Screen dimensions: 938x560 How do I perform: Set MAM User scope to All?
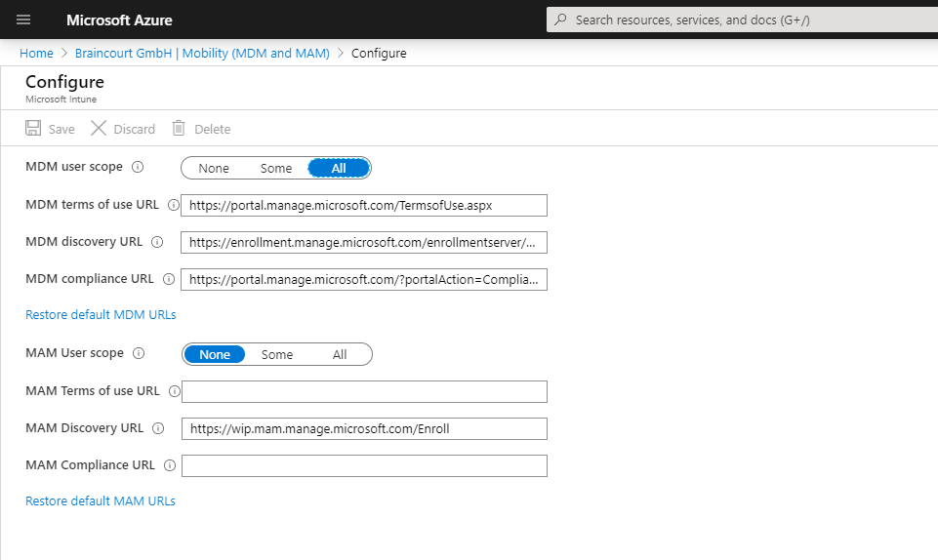coord(340,354)
